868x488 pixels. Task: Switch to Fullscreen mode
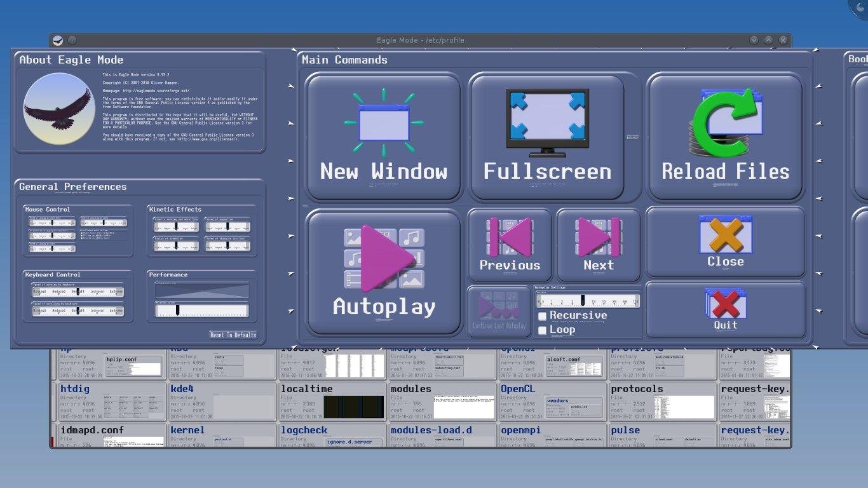point(547,137)
